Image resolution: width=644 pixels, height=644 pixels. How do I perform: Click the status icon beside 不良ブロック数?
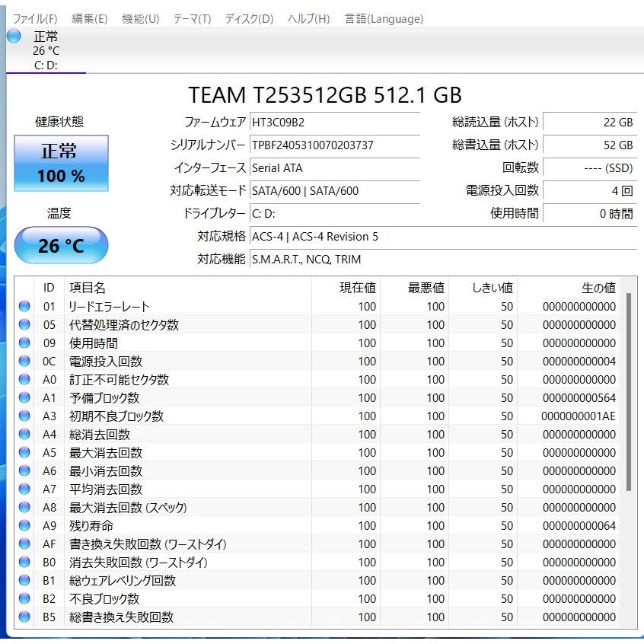tap(25, 599)
